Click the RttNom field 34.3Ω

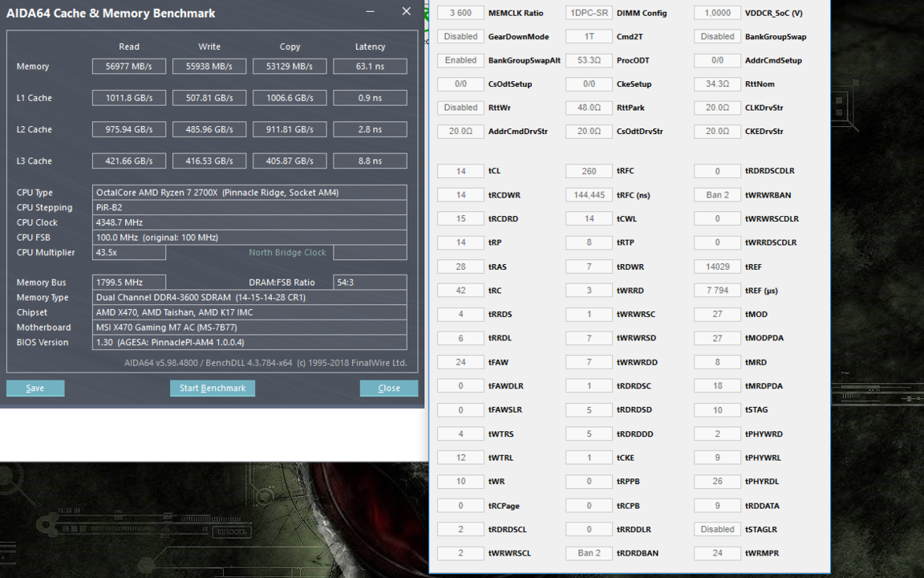click(717, 83)
